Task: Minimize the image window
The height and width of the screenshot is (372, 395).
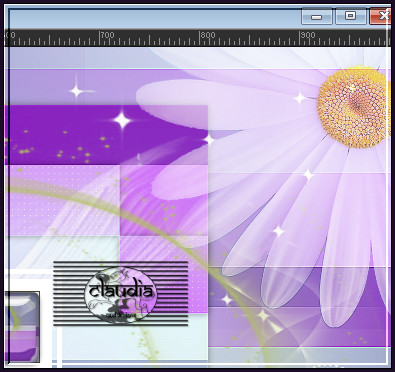Action: coord(317,16)
